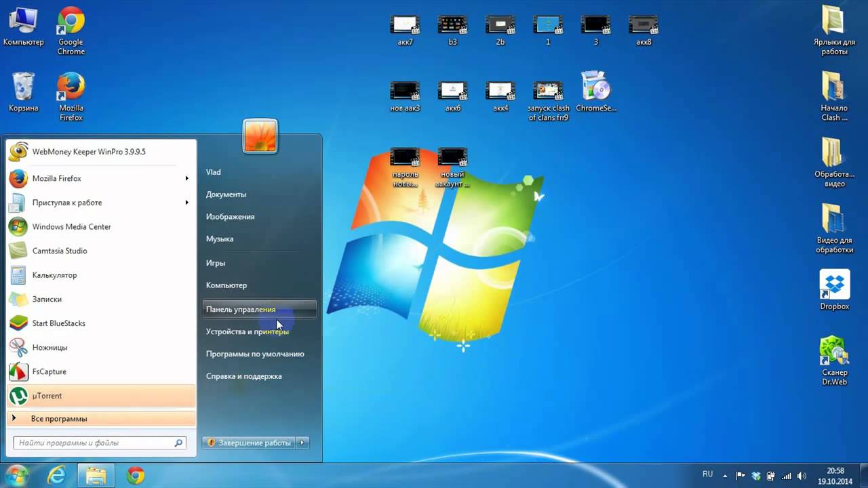Viewport: 868px width, 488px height.
Task: Select the пароль новы... video file
Action: (x=405, y=167)
